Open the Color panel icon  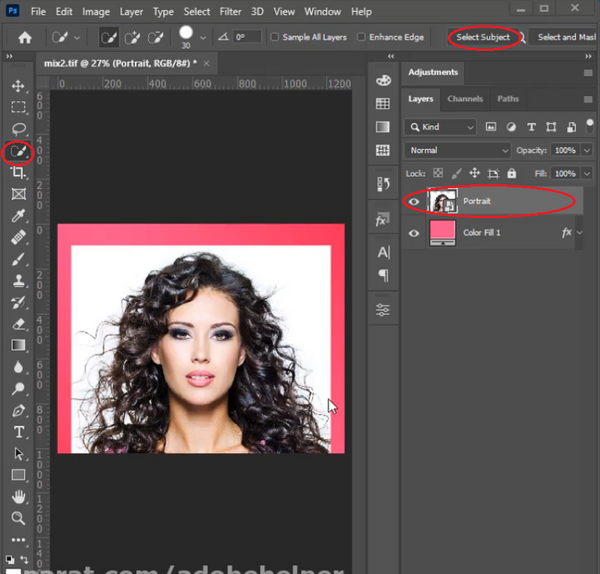click(x=383, y=80)
